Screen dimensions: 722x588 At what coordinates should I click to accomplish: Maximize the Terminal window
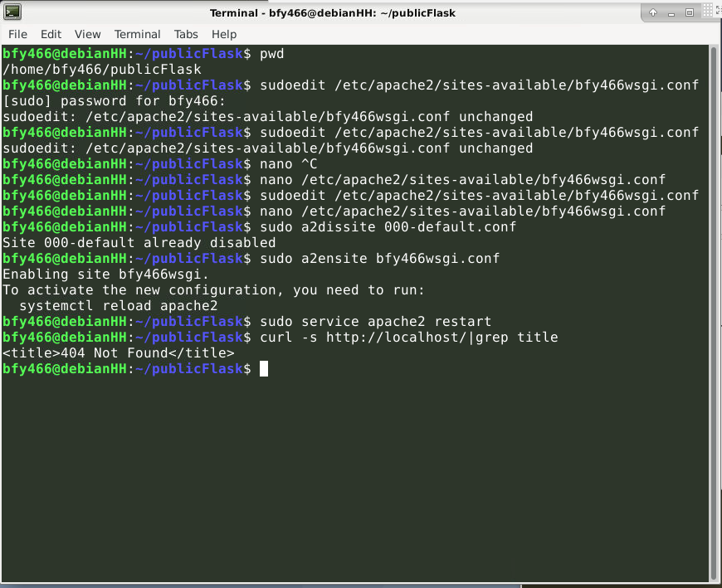tap(689, 12)
